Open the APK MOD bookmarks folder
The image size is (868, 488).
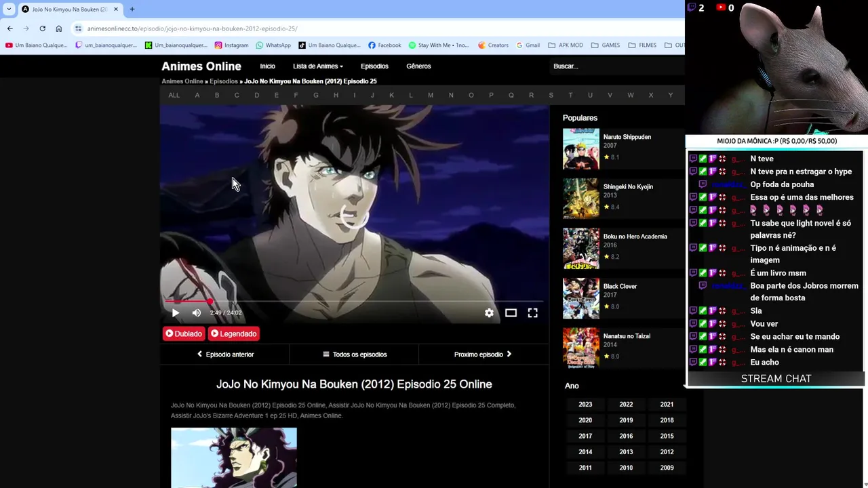click(566, 45)
